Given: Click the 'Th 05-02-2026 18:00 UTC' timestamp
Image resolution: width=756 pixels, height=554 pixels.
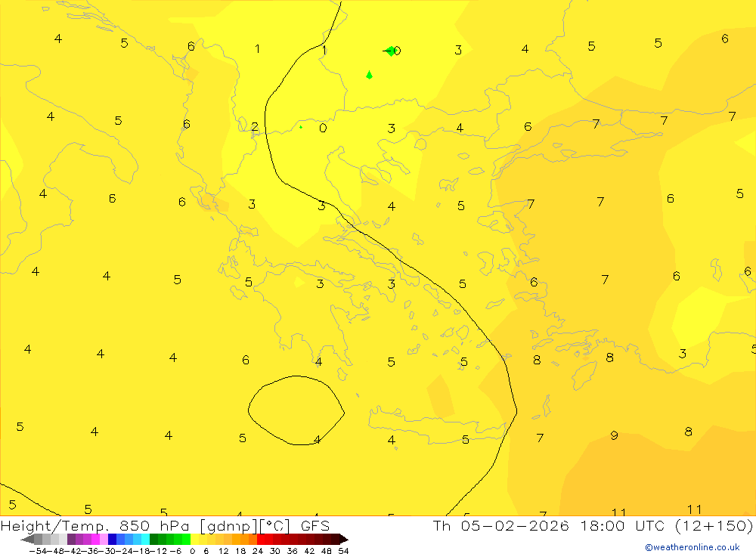Looking at the screenshot, I should click(549, 526).
